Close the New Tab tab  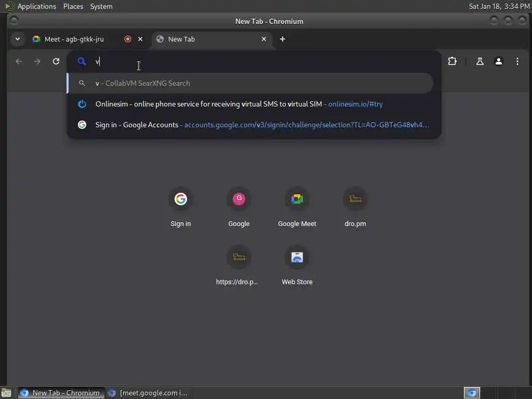pyautogui.click(x=263, y=39)
